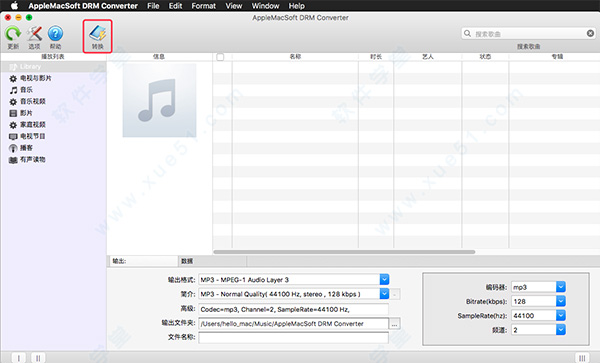This screenshot has height=363, width=600.
Task: Click the gear icon beside 音乐视频
Action: pyautogui.click(x=13, y=102)
